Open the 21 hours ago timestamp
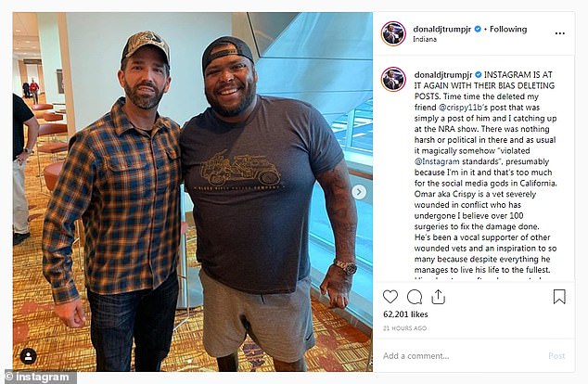588x384 pixels. click(x=404, y=328)
